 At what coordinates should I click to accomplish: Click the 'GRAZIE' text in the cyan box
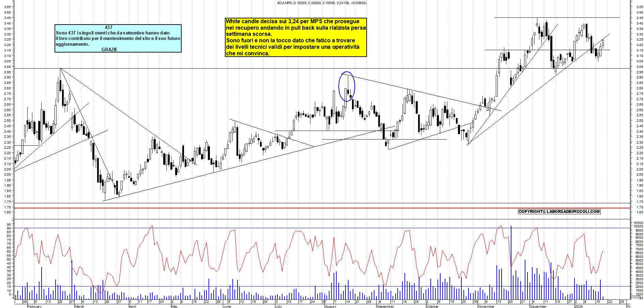pyautogui.click(x=109, y=49)
